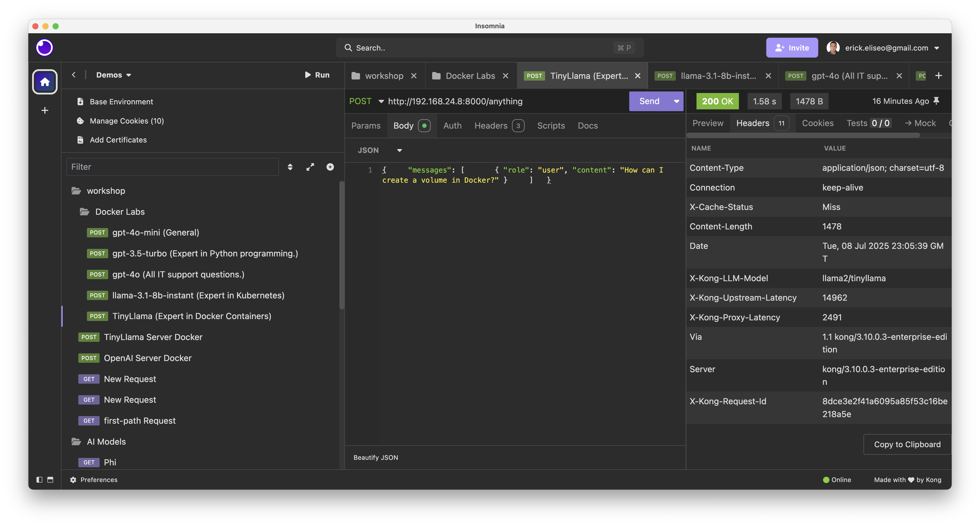
Task: Click the sort order icon beside Filter
Action: 290,167
